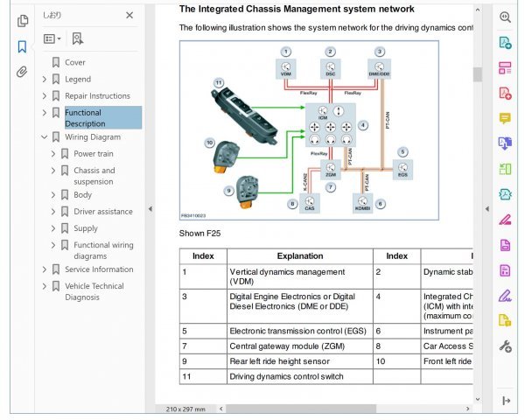Expand Vehicle Technical Diagnosis bookmark
This screenshot has width=525, height=420.
point(45,286)
